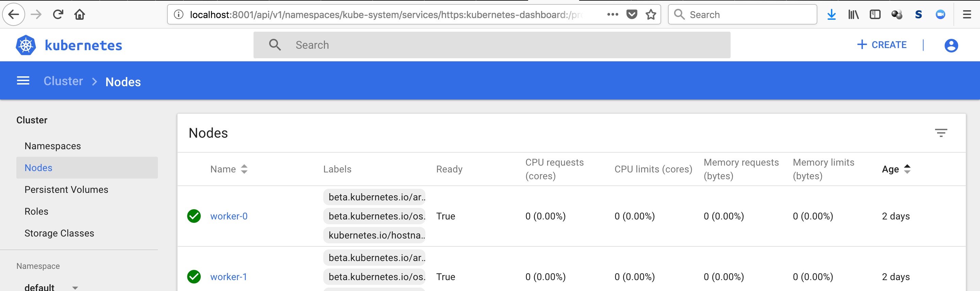The width and height of the screenshot is (980, 291).
Task: Click the CPU requests (cores) header
Action: 554,169
